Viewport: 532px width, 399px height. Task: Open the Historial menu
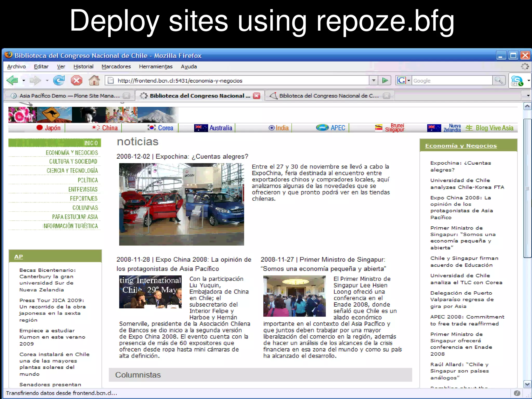click(83, 66)
